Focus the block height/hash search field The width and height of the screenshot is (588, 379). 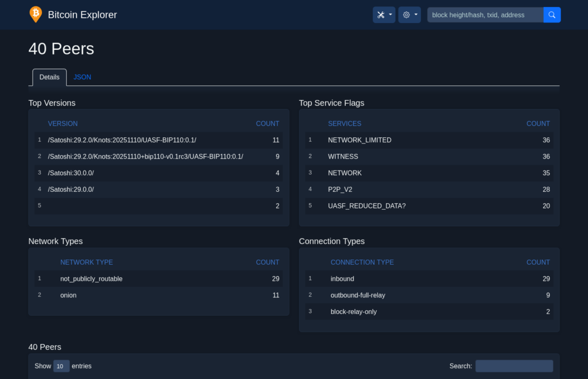485,15
